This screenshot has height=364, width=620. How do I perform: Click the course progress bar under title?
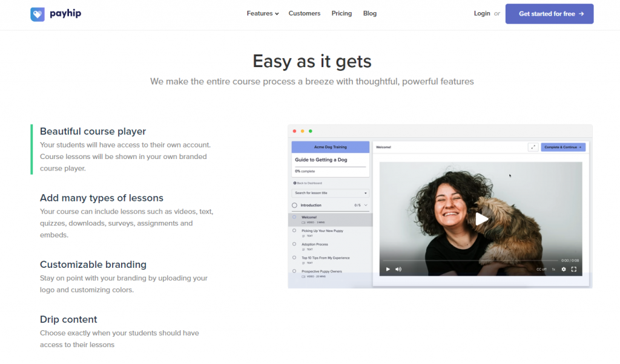pyautogui.click(x=331, y=167)
